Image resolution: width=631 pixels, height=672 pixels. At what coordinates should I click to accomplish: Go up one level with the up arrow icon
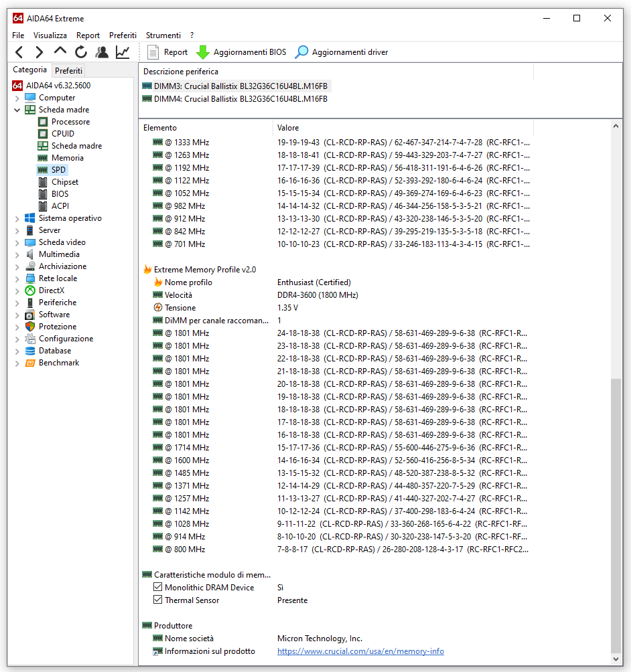pyautogui.click(x=60, y=51)
